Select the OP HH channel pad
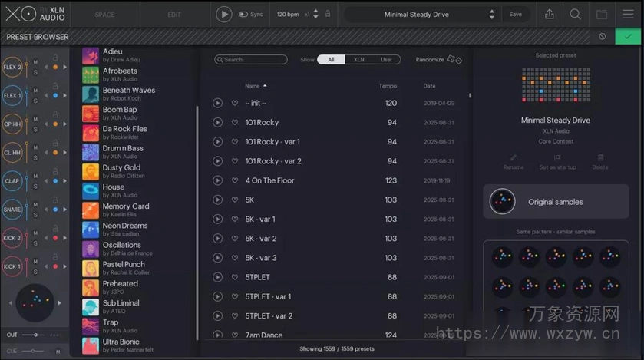644x360 pixels. pos(12,124)
